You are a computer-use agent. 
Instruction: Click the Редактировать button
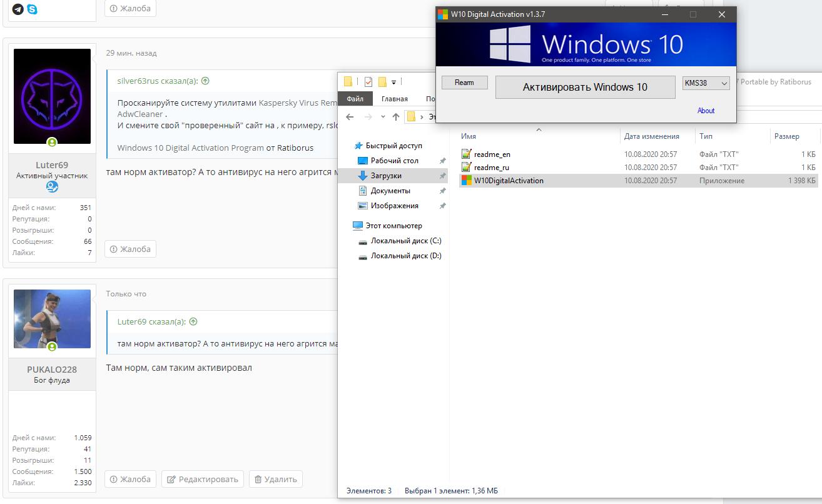click(203, 479)
